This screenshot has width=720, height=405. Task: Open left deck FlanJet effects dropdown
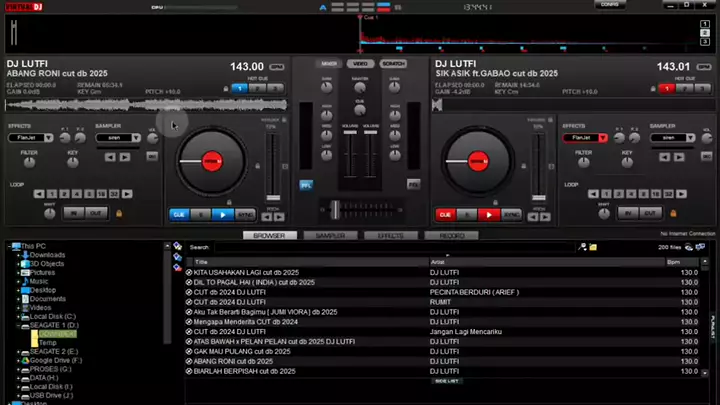click(x=48, y=138)
